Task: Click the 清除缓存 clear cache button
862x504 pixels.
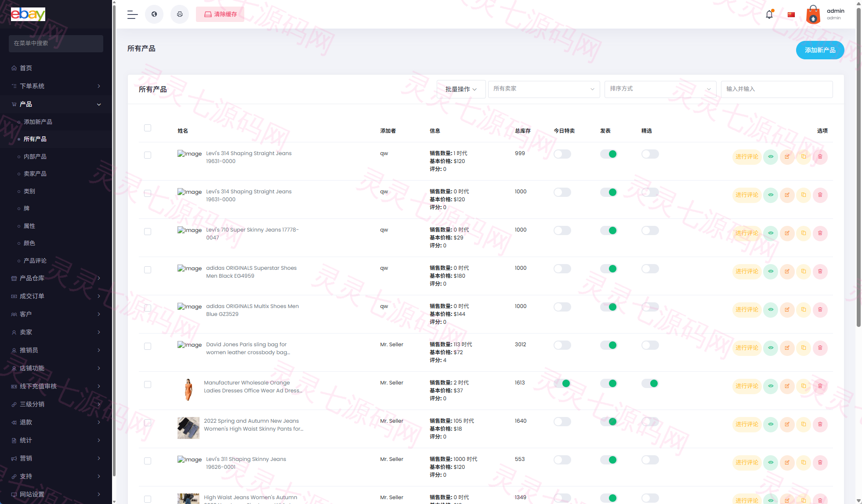Action: [x=220, y=15]
